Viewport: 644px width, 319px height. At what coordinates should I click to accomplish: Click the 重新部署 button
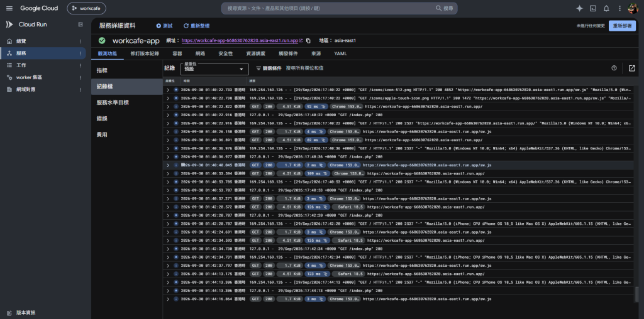pos(622,26)
